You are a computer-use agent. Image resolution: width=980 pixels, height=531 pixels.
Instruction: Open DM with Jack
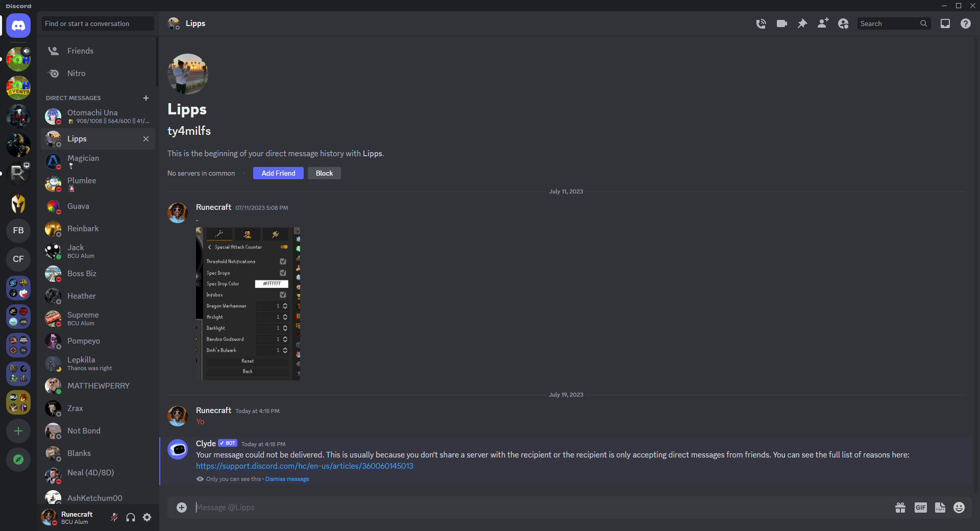tap(98, 251)
